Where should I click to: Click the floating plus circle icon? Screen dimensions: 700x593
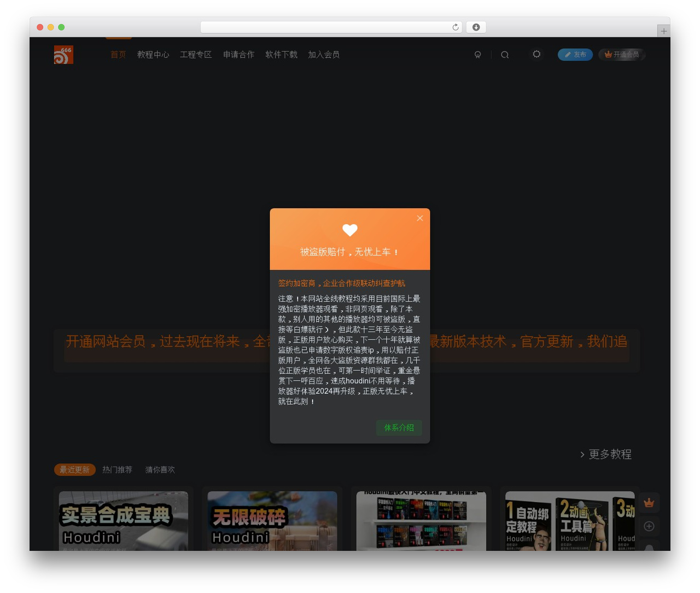pyautogui.click(x=649, y=526)
